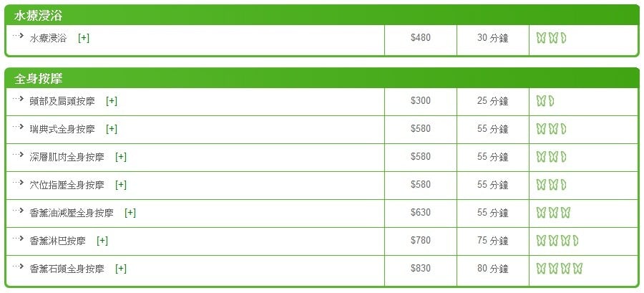Select the 全身按摩 section header

322,79
